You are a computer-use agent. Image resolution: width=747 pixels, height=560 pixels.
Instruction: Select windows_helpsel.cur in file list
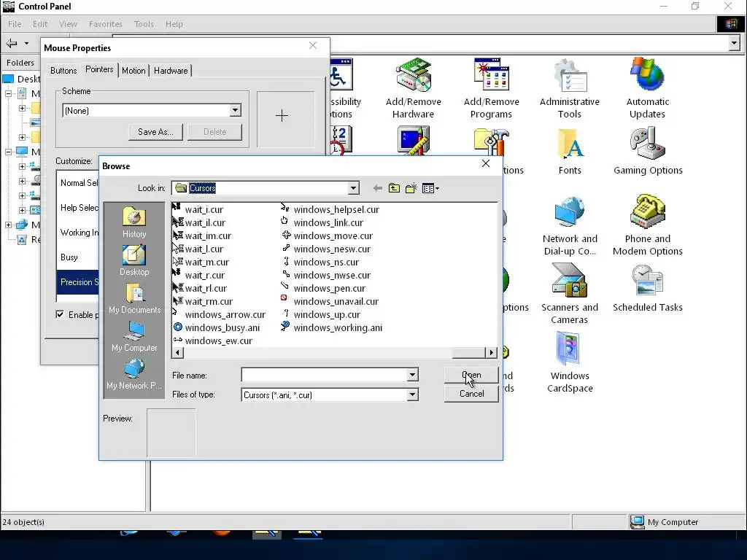(x=330, y=209)
